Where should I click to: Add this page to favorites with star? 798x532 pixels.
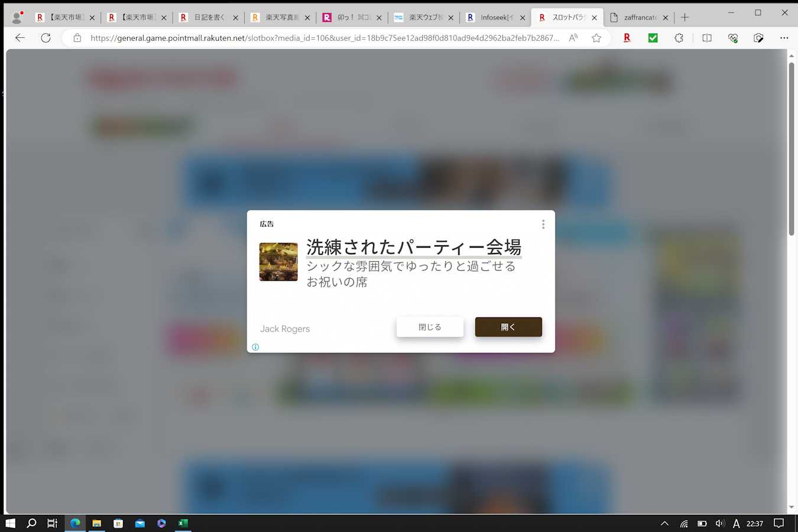[x=596, y=38]
